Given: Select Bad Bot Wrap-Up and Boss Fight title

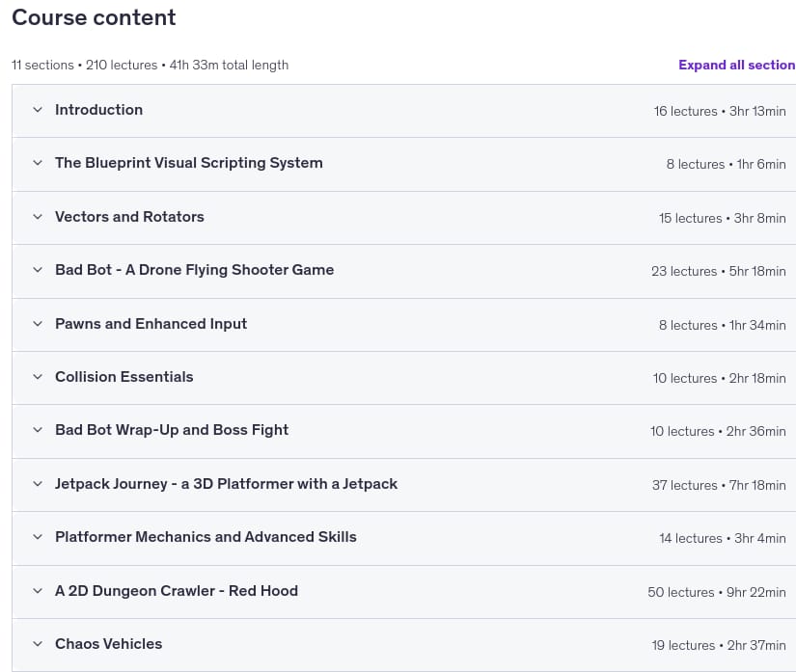Looking at the screenshot, I should pos(172,430).
